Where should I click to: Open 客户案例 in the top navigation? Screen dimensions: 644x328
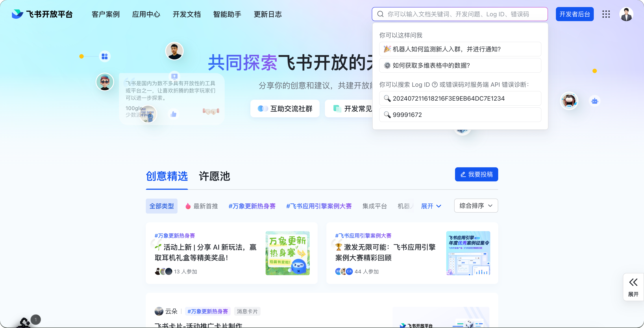tap(105, 14)
